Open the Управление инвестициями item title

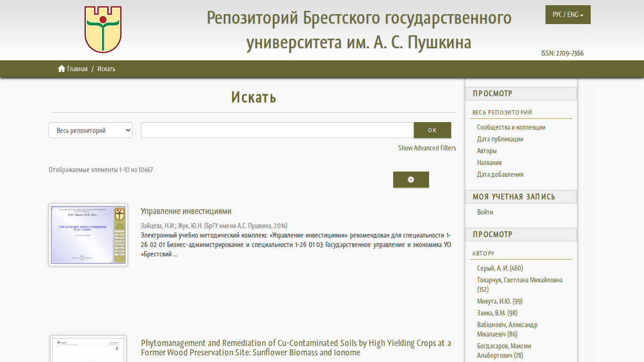186,211
